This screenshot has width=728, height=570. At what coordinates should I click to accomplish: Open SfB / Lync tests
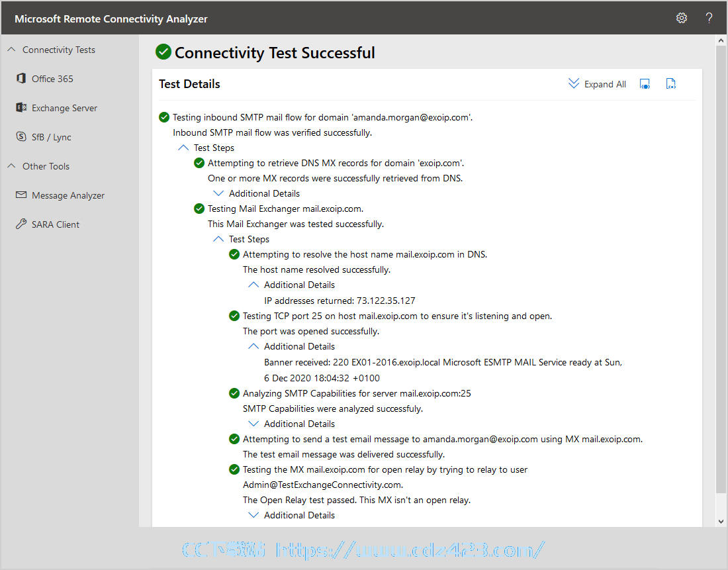[52, 138]
